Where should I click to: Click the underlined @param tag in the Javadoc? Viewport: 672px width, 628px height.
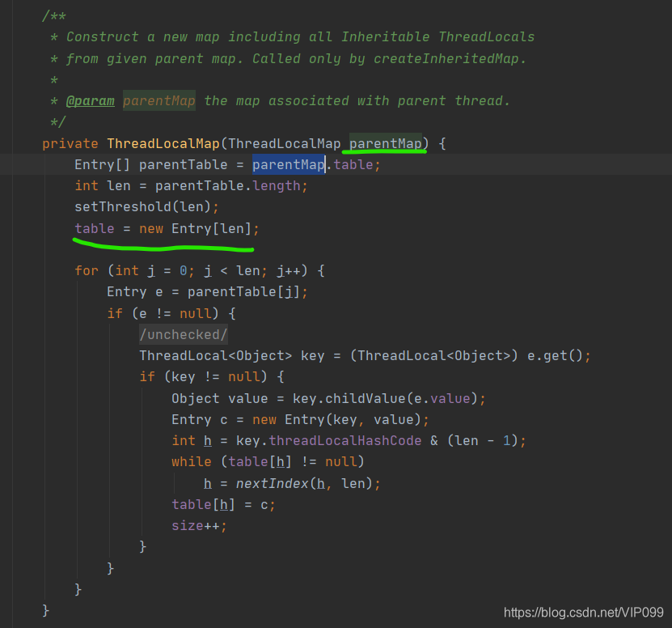click(90, 100)
